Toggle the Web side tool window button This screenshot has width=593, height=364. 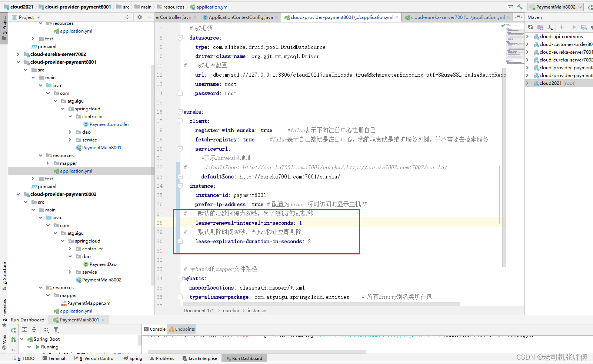click(4, 342)
